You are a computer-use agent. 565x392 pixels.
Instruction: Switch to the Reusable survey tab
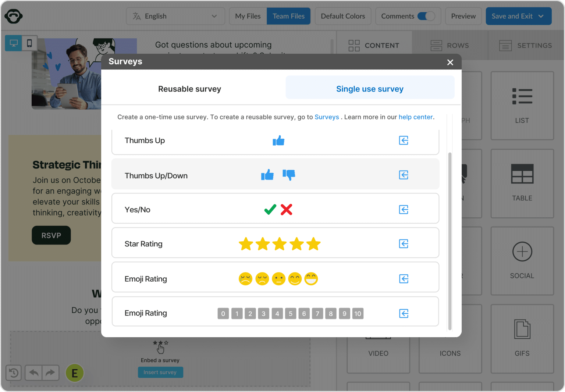[x=189, y=89]
